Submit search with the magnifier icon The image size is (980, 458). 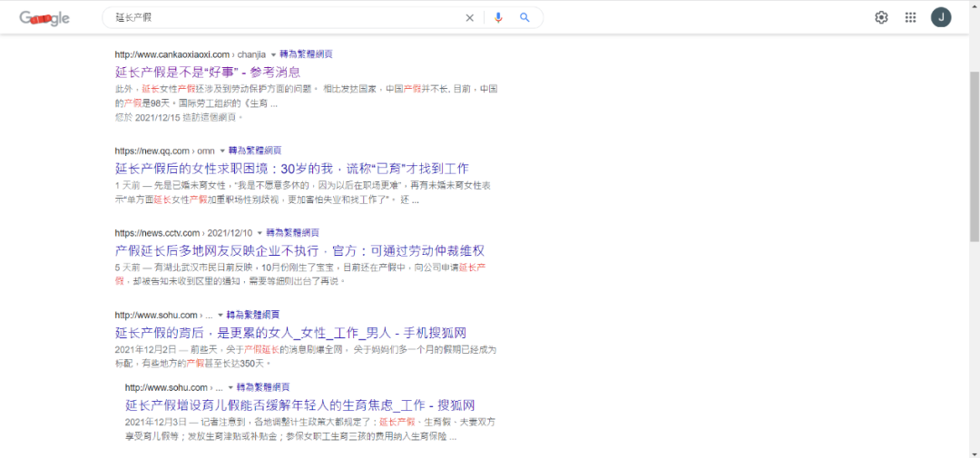(525, 17)
